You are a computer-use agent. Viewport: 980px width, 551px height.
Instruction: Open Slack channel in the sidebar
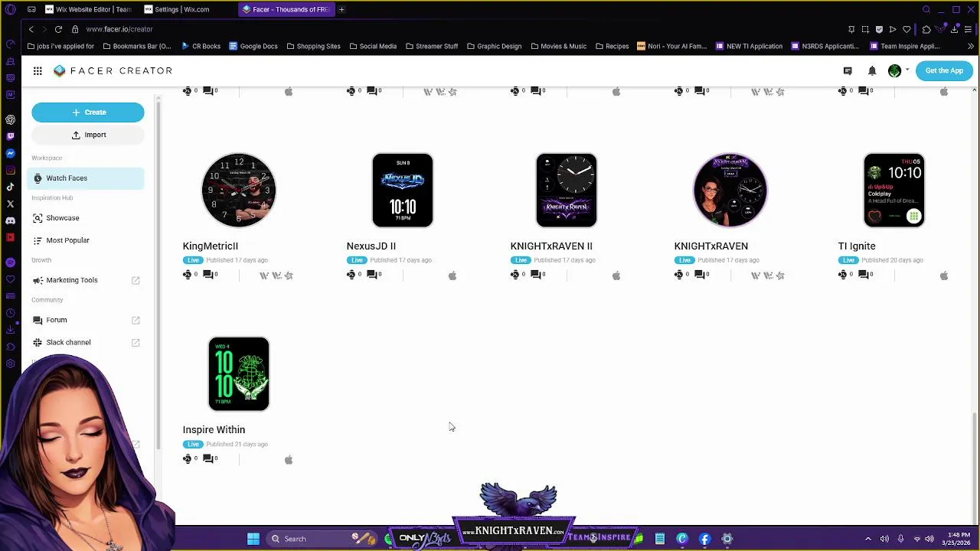click(x=68, y=342)
